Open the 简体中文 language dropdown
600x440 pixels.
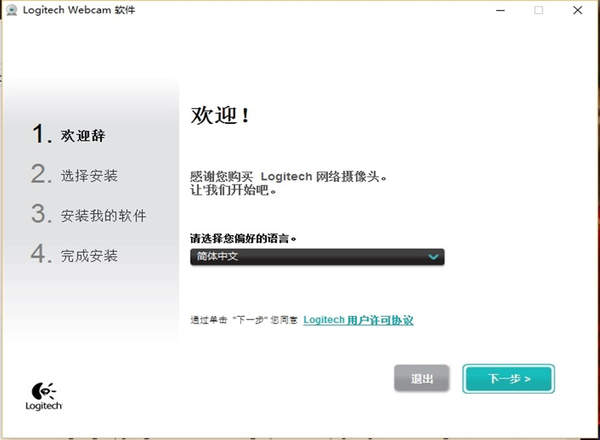(x=317, y=257)
